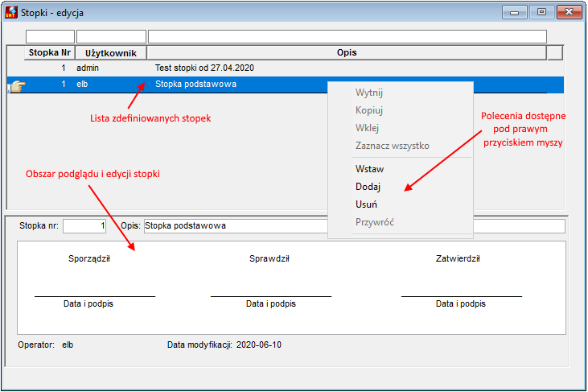
Task: Click the Operator value elb
Action: 68,345
